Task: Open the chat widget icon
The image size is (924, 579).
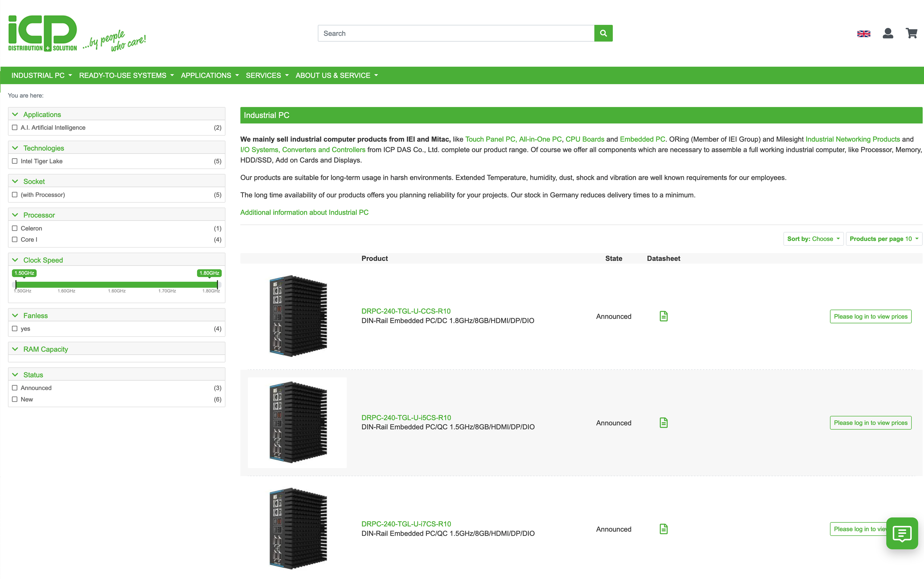Action: pyautogui.click(x=902, y=533)
